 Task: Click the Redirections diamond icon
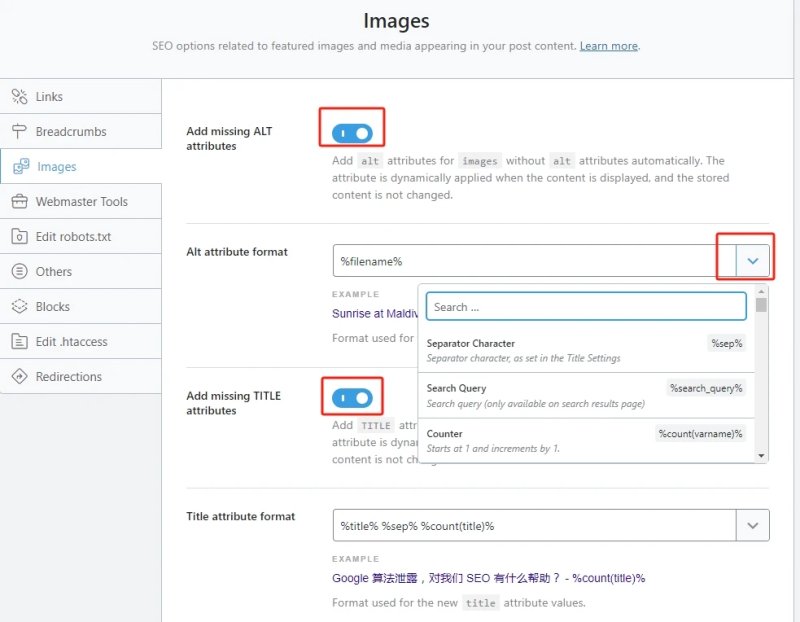[x=19, y=377]
